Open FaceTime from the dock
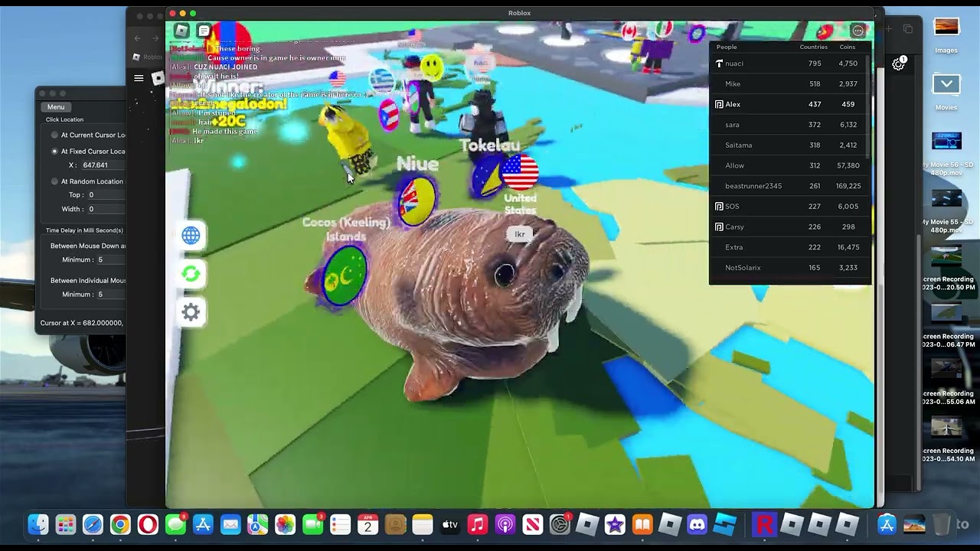 [312, 524]
